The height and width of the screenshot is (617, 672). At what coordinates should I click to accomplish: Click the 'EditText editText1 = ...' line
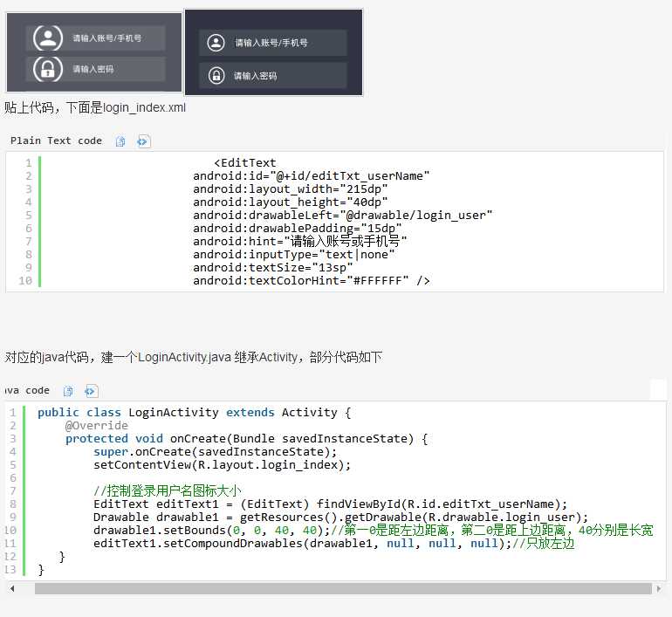tap(330, 504)
